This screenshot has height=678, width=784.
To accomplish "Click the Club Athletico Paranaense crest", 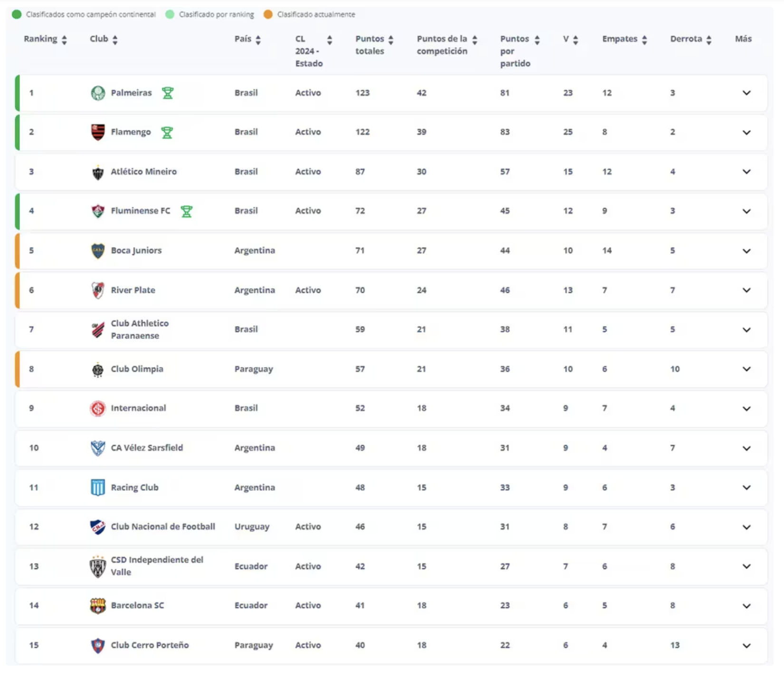I will [98, 329].
